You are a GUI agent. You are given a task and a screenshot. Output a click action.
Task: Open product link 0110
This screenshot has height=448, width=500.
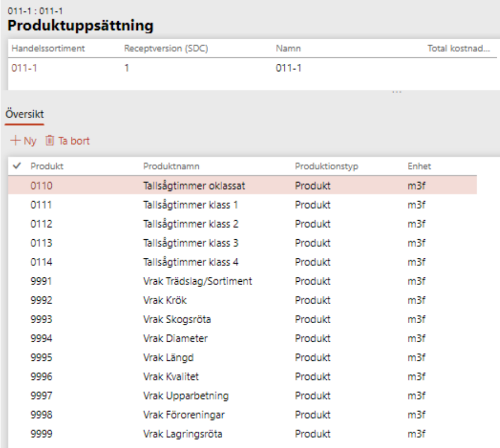click(x=40, y=186)
